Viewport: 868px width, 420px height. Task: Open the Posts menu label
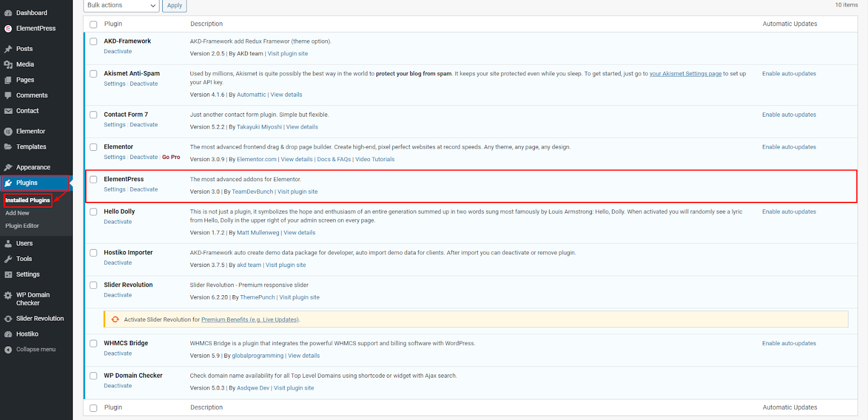click(x=24, y=49)
